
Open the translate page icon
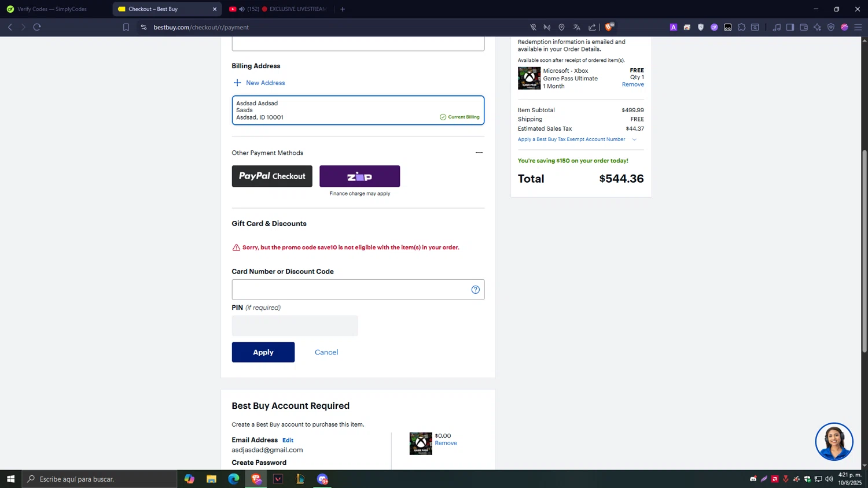(x=577, y=27)
